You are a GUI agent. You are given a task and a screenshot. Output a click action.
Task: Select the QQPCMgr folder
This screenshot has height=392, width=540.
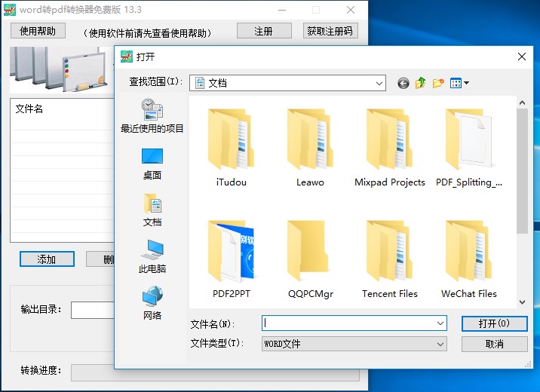point(310,259)
